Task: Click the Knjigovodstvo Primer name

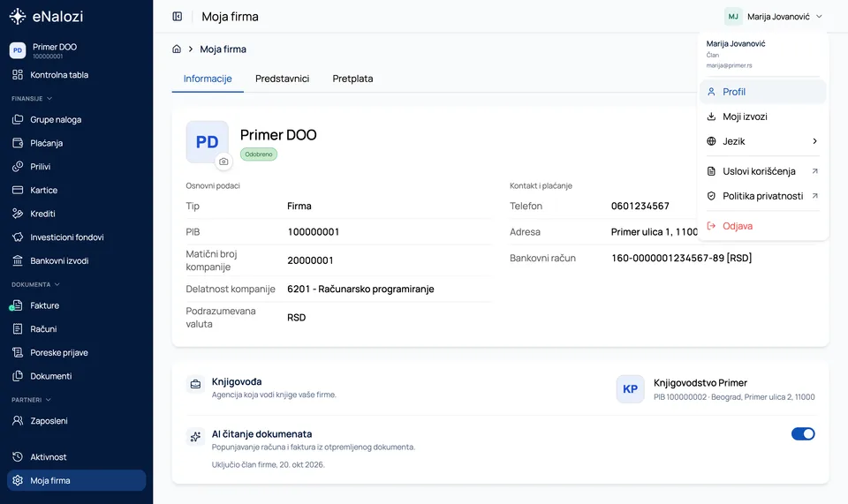Action: coord(700,383)
